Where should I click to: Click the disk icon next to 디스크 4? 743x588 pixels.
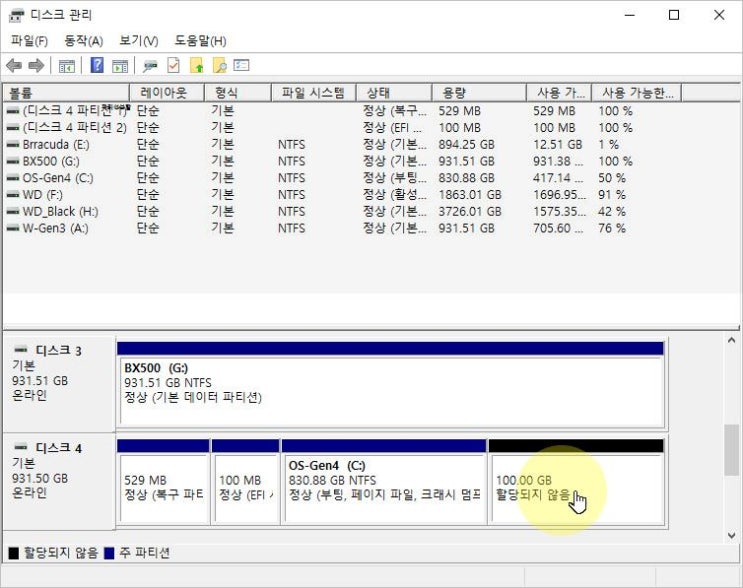[x=21, y=447]
